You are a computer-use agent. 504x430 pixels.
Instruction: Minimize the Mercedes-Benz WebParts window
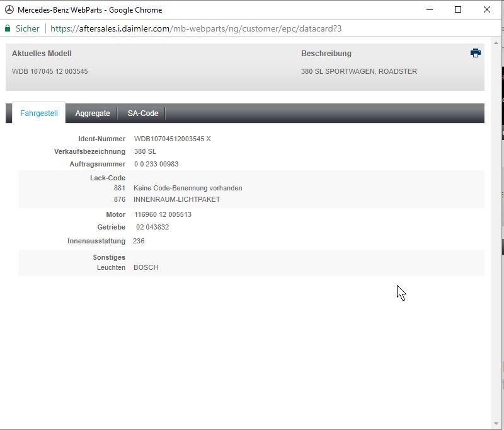click(430, 9)
